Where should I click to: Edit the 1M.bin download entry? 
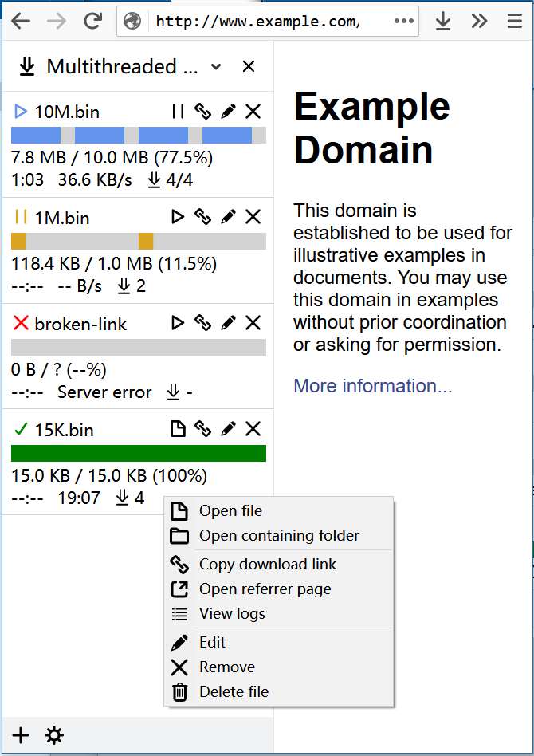pyautogui.click(x=228, y=217)
